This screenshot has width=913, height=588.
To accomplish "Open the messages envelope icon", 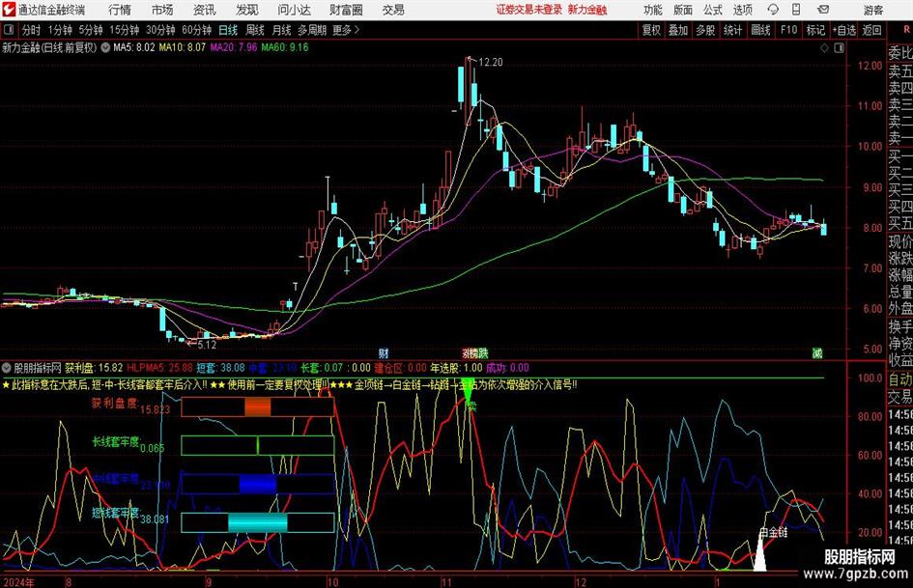I will coord(823,10).
